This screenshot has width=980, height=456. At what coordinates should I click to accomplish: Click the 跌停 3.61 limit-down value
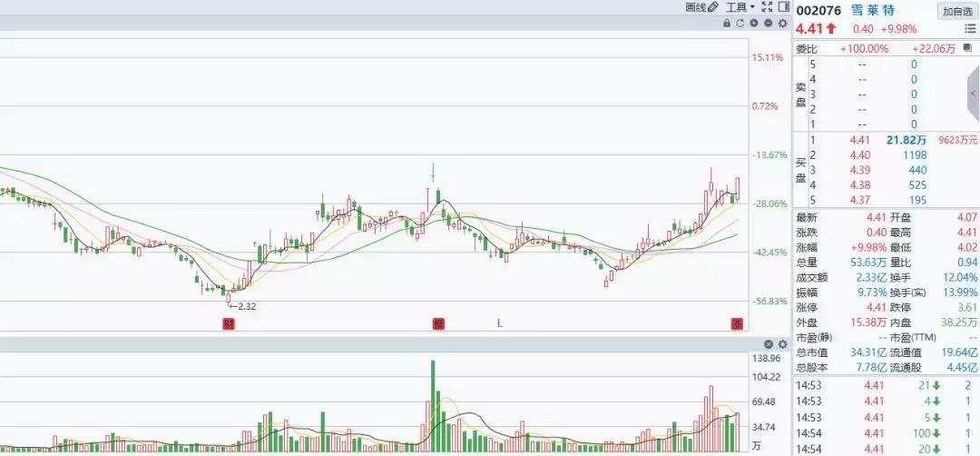pyautogui.click(x=967, y=308)
